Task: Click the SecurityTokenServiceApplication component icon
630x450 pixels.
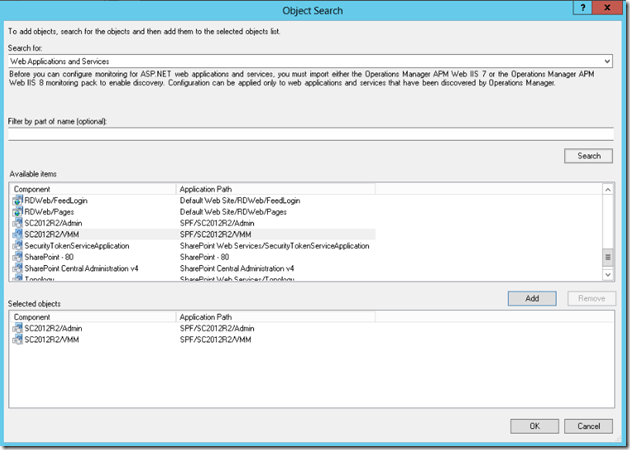Action: 17,246
